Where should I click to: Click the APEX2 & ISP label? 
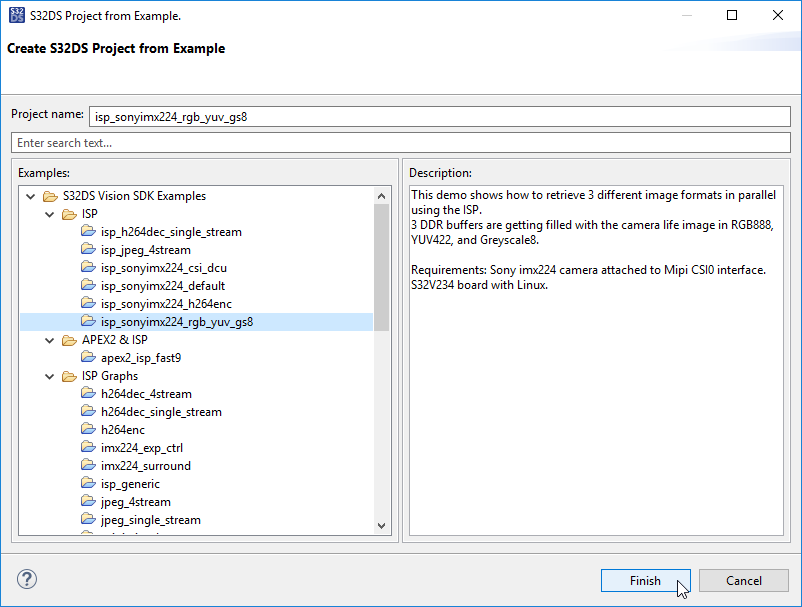115,341
